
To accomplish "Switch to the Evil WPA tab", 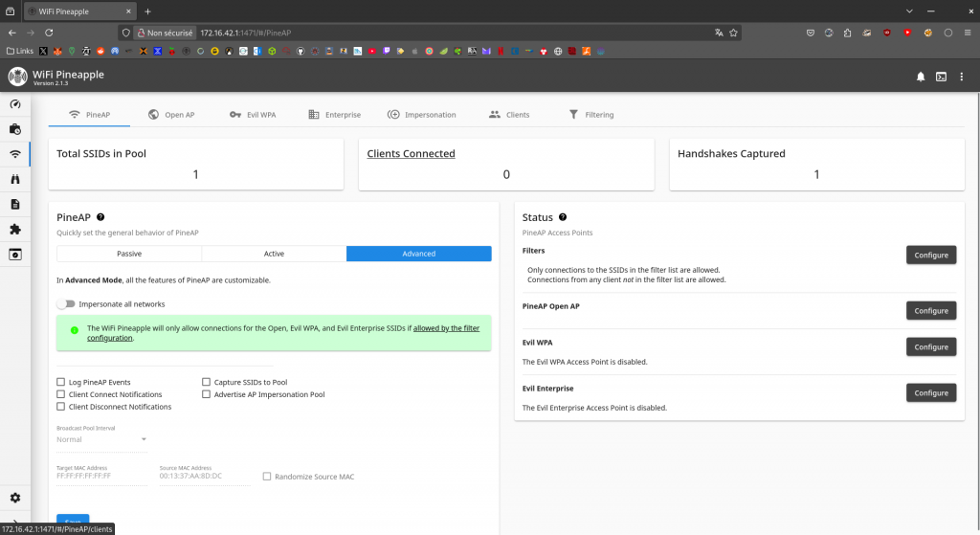I will click(x=253, y=115).
